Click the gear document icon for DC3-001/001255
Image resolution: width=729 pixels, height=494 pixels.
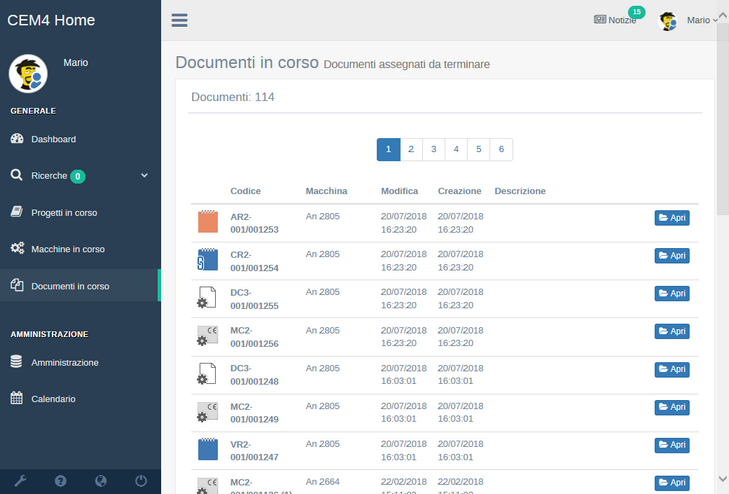tap(207, 298)
